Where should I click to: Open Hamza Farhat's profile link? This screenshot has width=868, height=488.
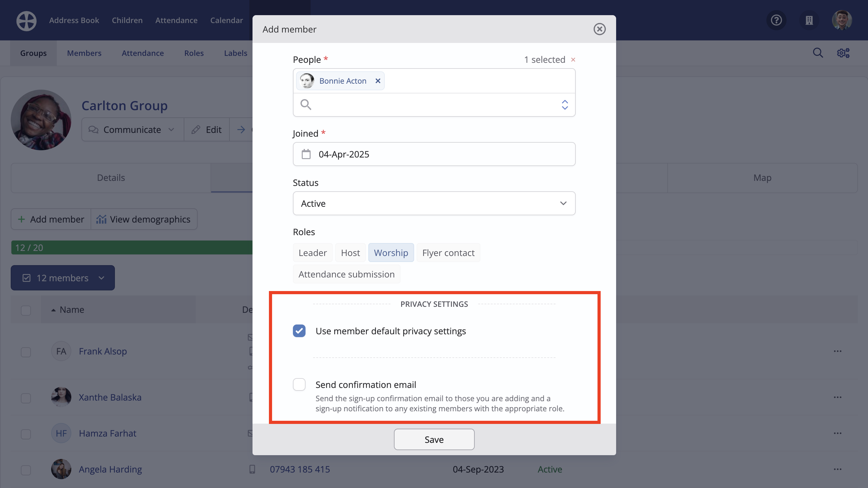point(108,433)
